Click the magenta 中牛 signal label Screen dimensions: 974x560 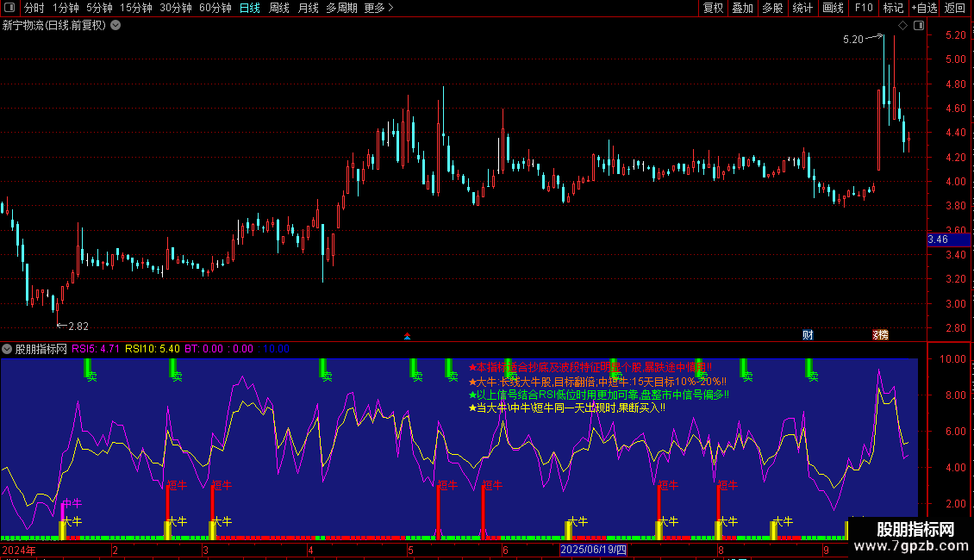pyautogui.click(x=72, y=503)
